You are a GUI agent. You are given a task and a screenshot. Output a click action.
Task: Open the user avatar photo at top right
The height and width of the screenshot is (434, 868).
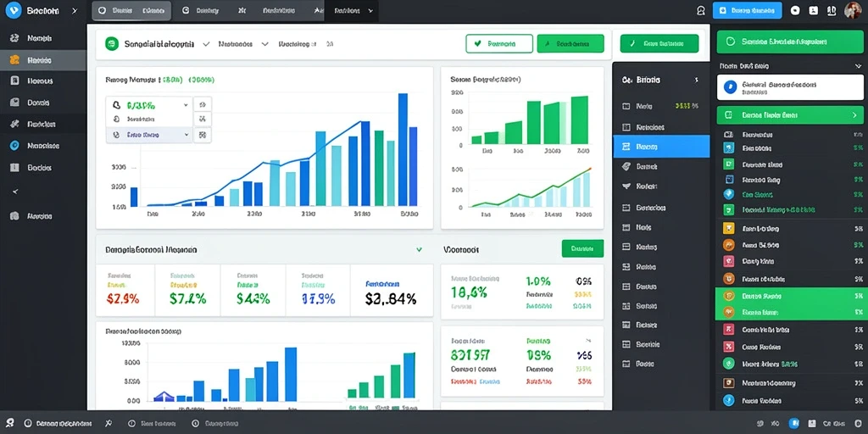pyautogui.click(x=853, y=10)
